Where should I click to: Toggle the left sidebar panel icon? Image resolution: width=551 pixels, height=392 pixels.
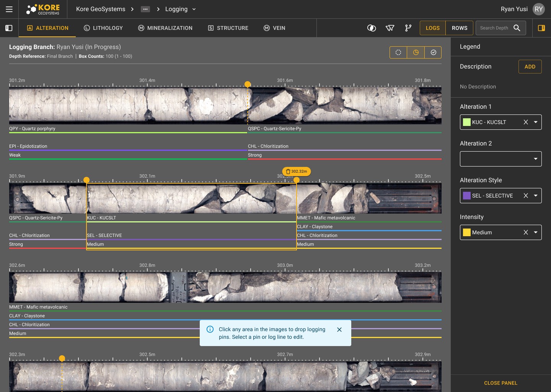tap(9, 28)
